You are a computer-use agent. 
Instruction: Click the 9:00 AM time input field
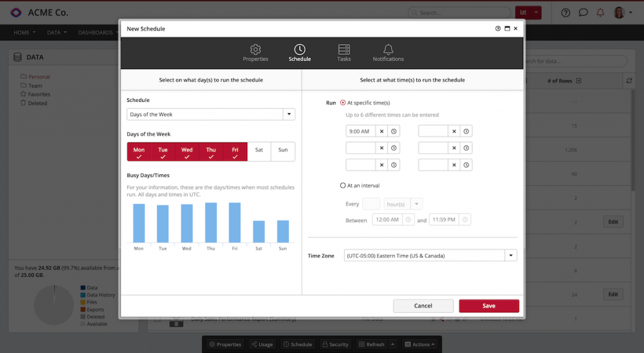[360, 132]
